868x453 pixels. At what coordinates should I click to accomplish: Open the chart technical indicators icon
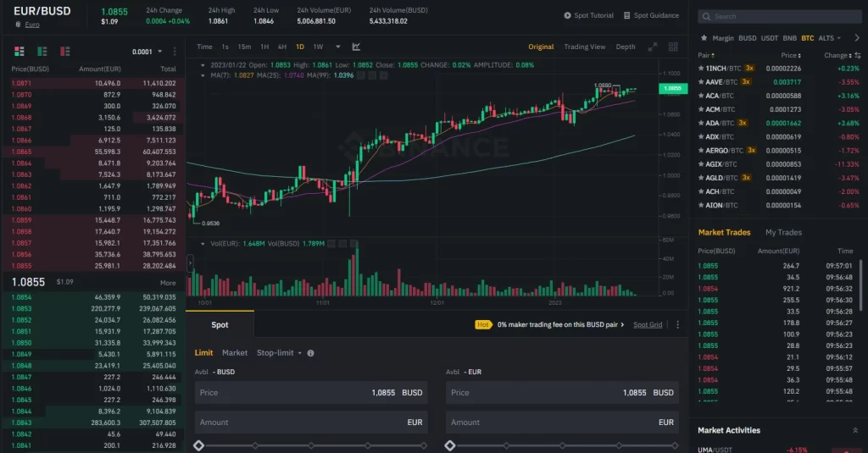click(x=356, y=47)
